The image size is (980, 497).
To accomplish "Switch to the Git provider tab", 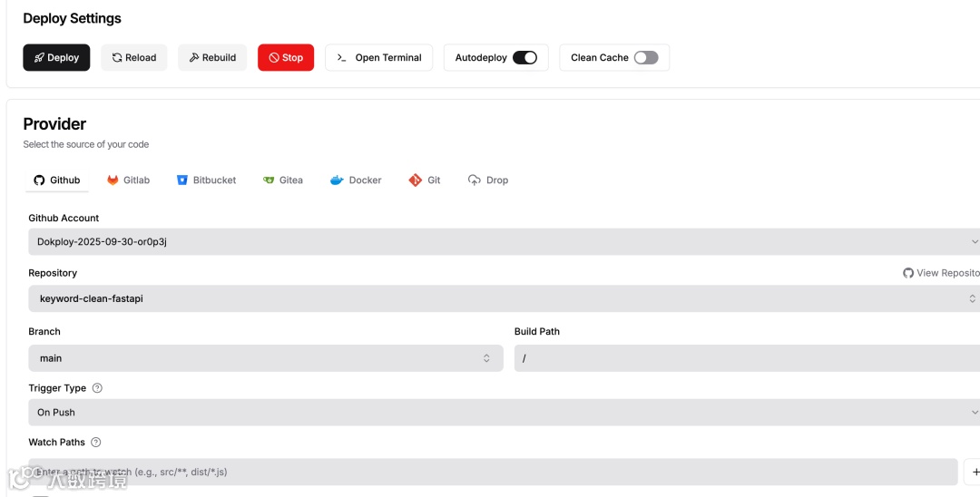I will [425, 180].
